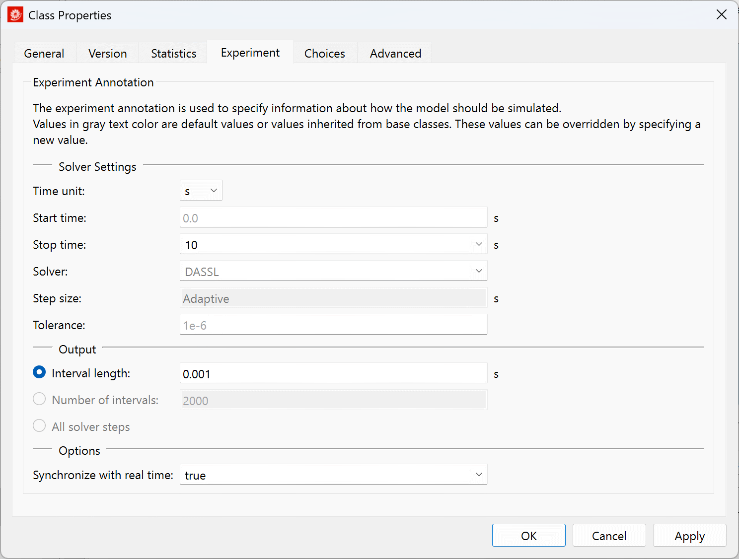Close the Class Properties dialog
Viewport: 740px width, 560px height.
coord(722,15)
